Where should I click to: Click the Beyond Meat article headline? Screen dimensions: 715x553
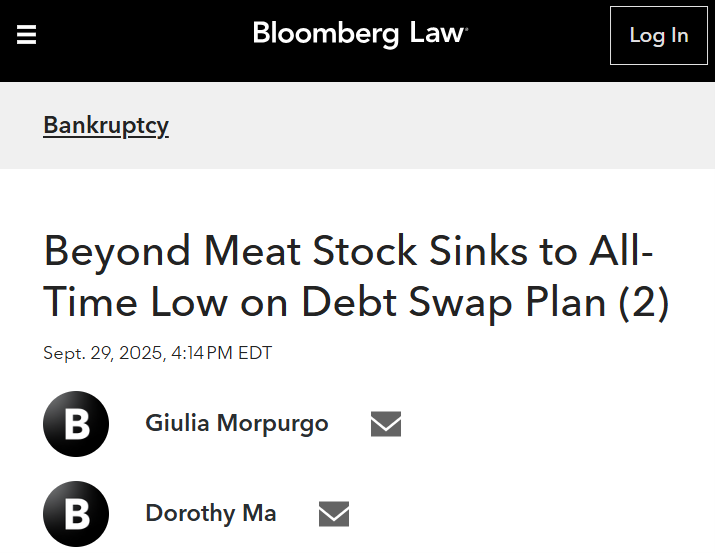coord(350,276)
